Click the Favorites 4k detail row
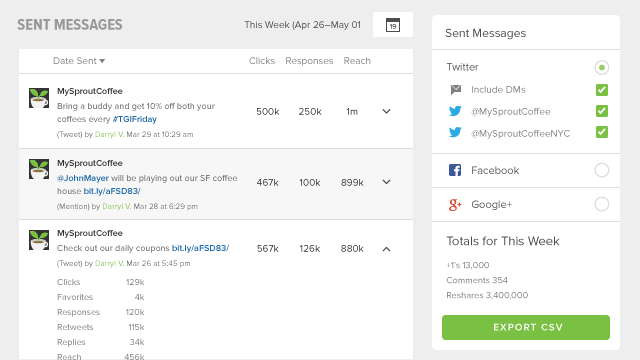This screenshot has height=360, width=640. (101, 297)
